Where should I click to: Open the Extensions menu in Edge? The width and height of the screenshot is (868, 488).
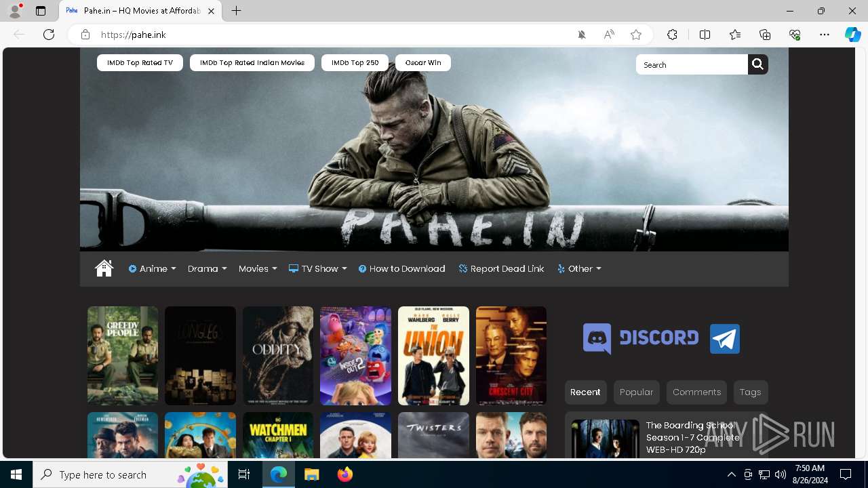click(x=672, y=35)
